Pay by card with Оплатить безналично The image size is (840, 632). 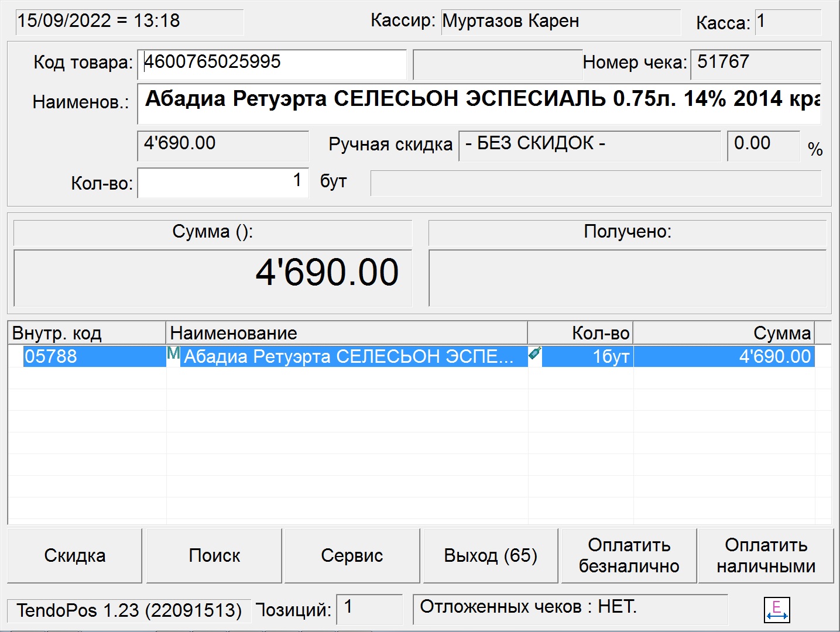(629, 555)
